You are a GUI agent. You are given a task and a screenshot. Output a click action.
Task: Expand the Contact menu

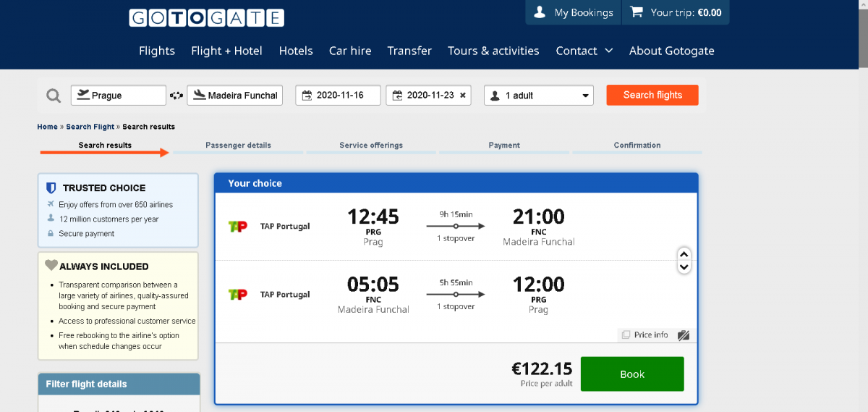click(584, 51)
